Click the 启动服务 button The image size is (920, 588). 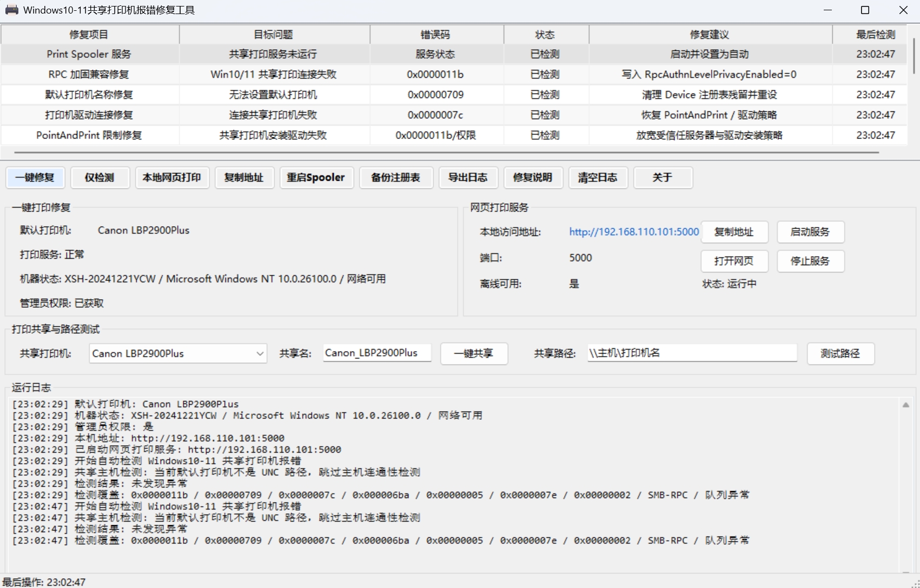click(810, 232)
